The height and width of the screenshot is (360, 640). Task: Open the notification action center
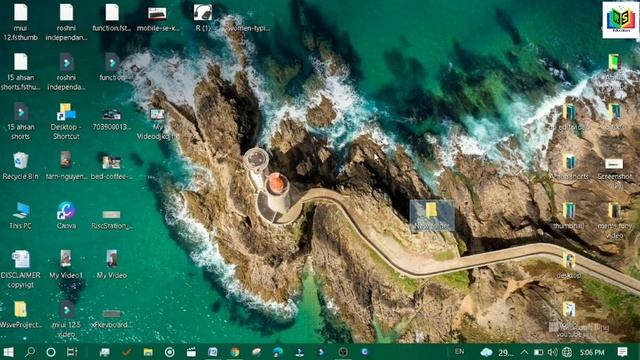pyautogui.click(x=622, y=352)
